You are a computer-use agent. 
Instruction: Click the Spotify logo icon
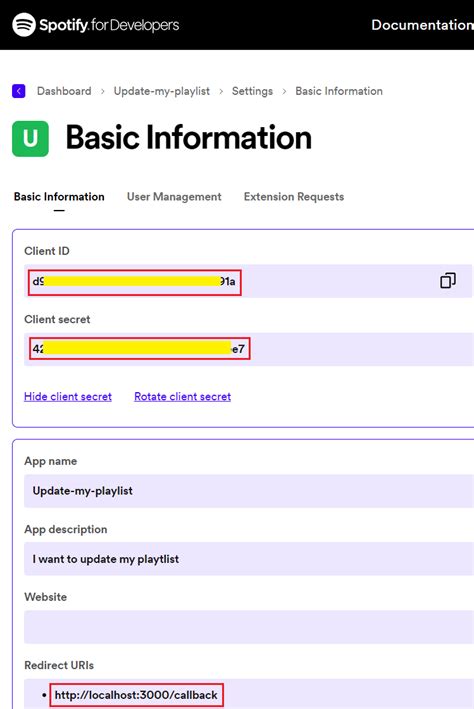[x=24, y=24]
